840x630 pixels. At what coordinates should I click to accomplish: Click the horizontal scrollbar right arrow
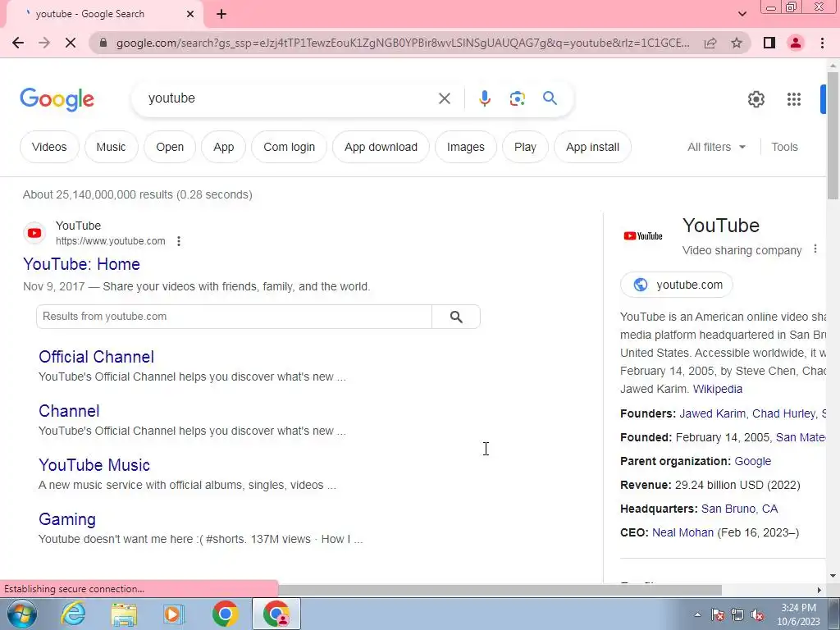[x=819, y=590]
